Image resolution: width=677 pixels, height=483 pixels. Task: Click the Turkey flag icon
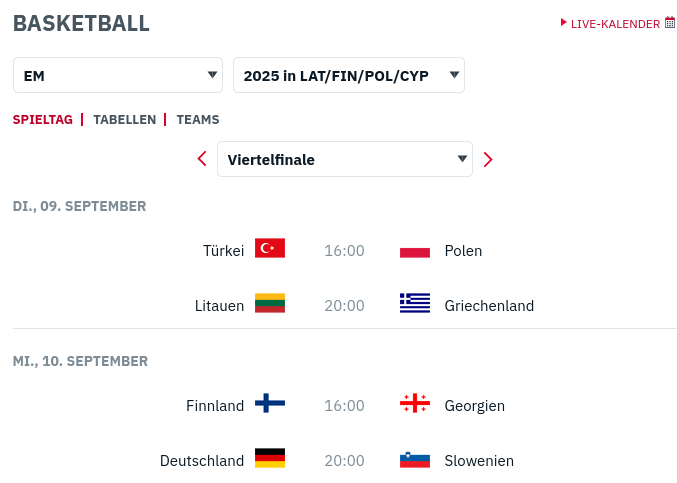(270, 249)
